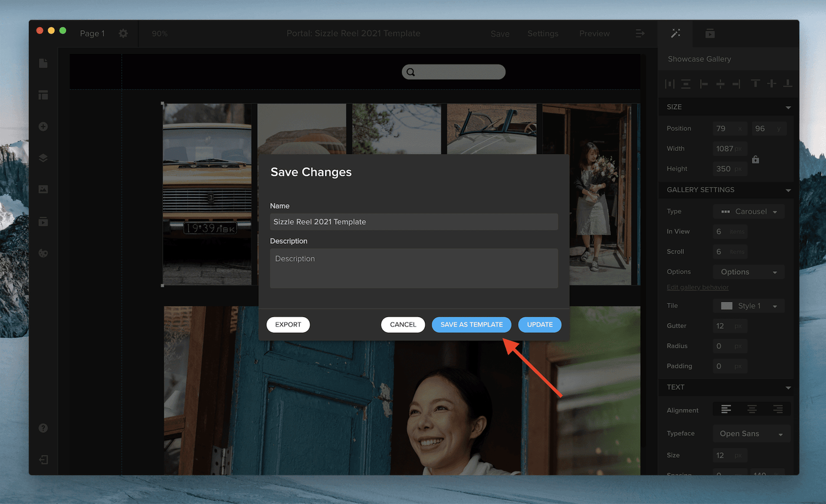Toggle the aspect ratio lock icon
Image resolution: width=826 pixels, height=504 pixels.
755,159
